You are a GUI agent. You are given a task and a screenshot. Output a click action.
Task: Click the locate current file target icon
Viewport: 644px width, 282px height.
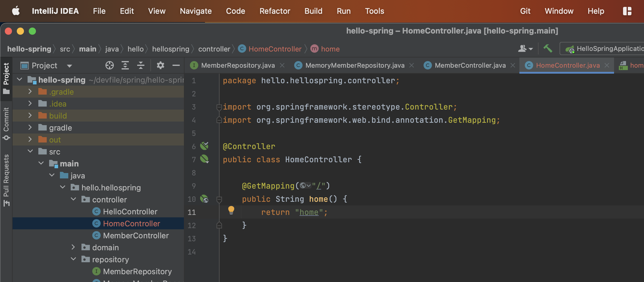click(x=110, y=65)
